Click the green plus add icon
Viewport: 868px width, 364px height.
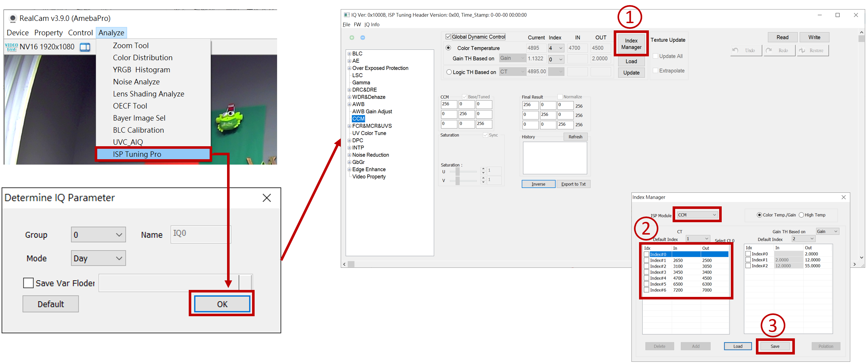tap(352, 38)
